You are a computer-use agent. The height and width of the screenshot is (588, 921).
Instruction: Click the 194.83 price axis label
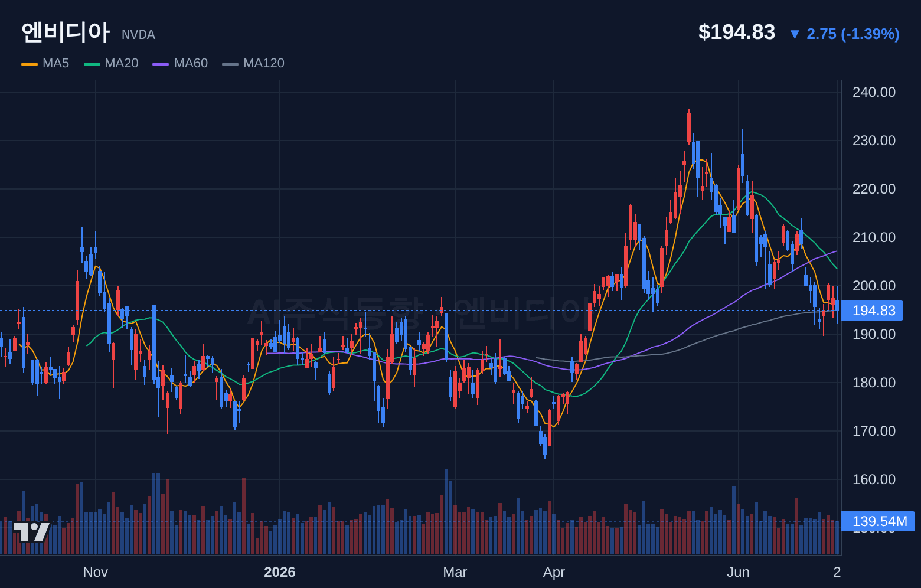pyautogui.click(x=872, y=311)
